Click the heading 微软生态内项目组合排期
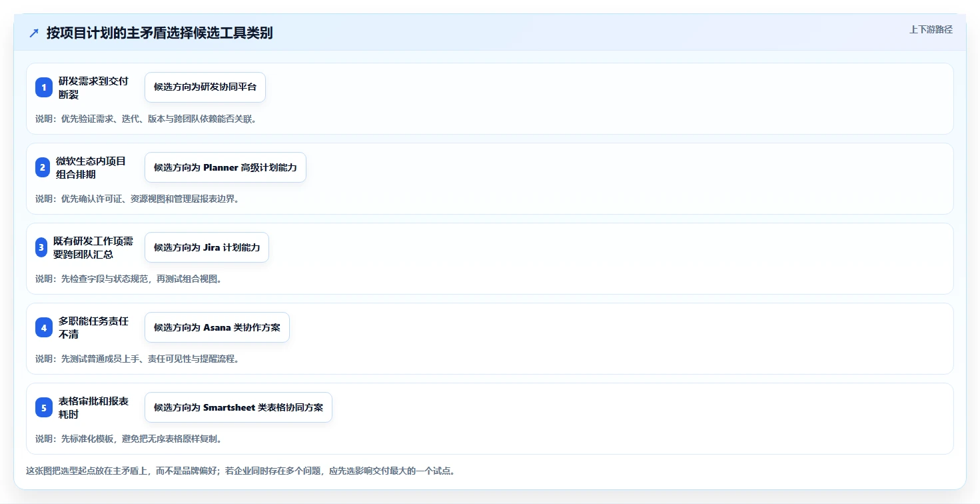980x504 pixels. point(91,167)
